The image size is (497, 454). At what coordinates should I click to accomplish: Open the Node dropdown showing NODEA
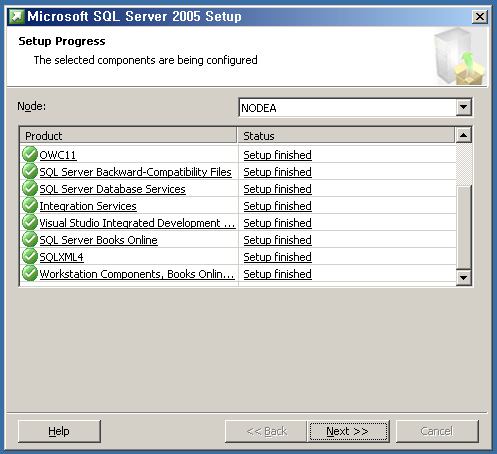click(463, 107)
